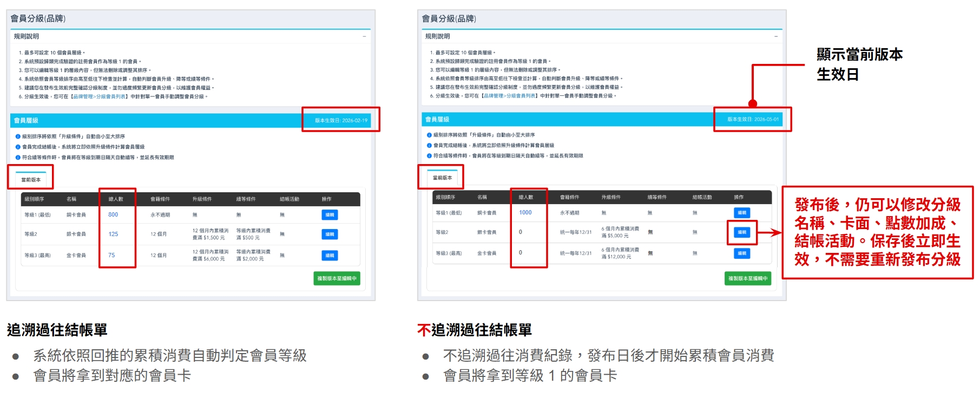Click 編輯 for 金卡會員 row with 75 members
Viewport: 980px width, 404px height.
tap(330, 255)
